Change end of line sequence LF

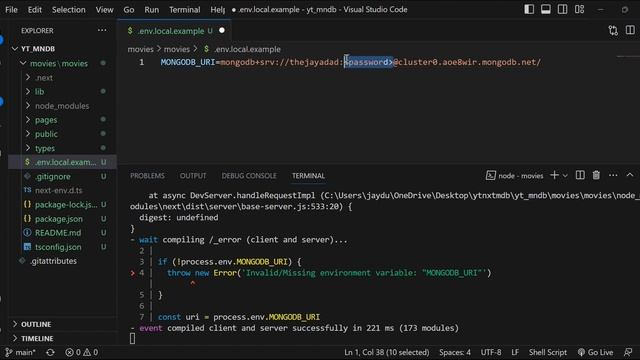[515, 352]
